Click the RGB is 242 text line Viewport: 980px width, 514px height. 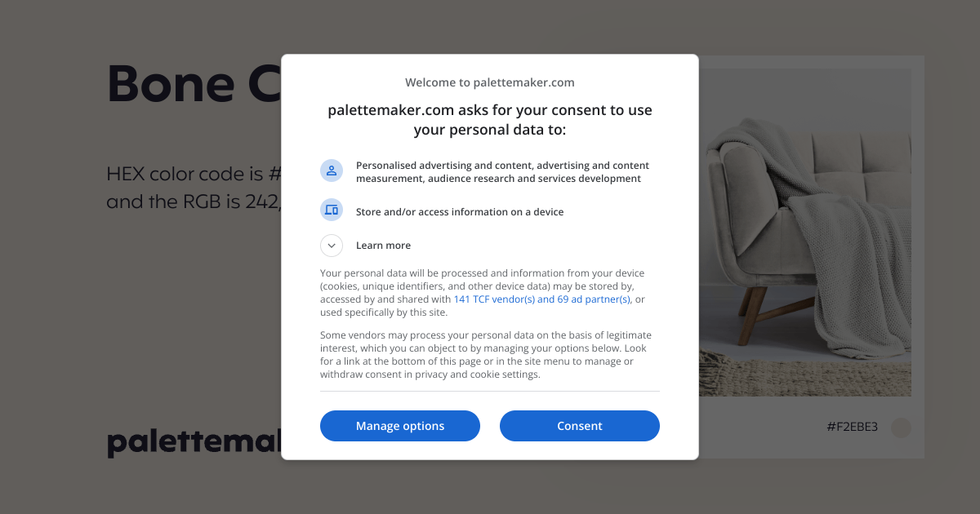point(194,202)
